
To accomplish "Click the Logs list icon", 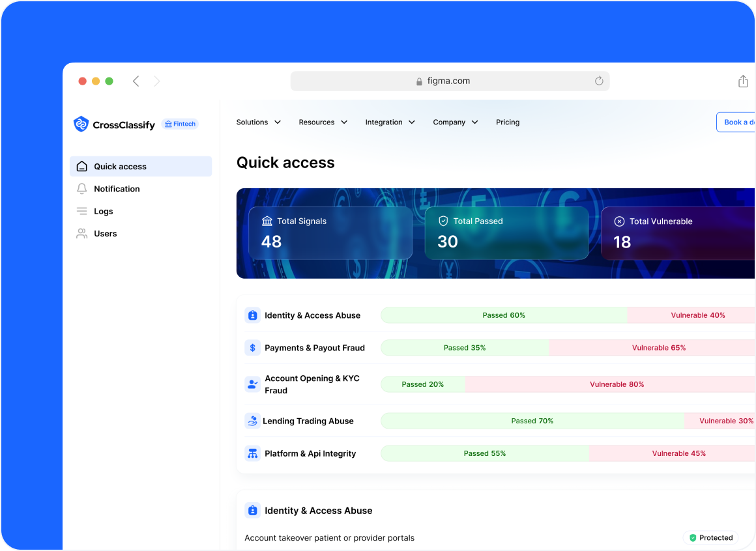I will [x=82, y=211].
